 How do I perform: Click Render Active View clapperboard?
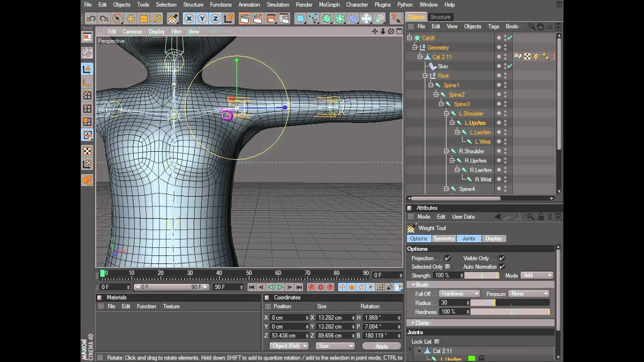tap(245, 19)
